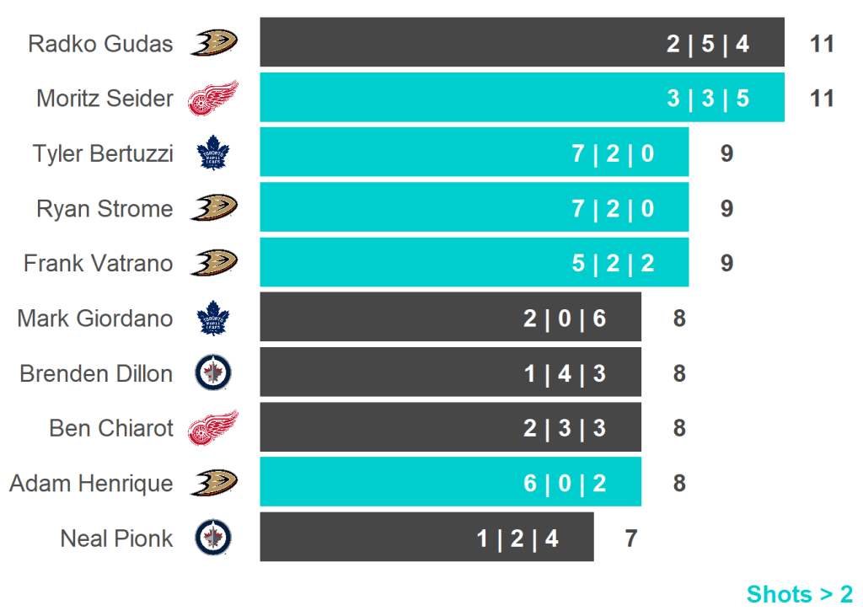
Task: Click the Ducks logo beside Radko Gudas
Action: [x=213, y=43]
